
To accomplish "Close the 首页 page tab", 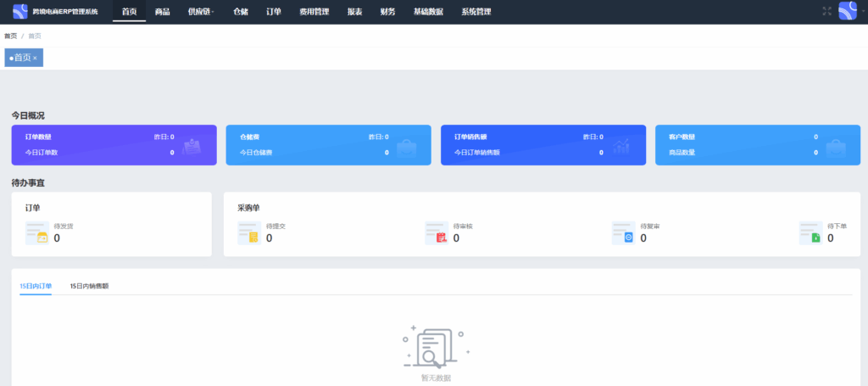I will pyautogui.click(x=35, y=58).
